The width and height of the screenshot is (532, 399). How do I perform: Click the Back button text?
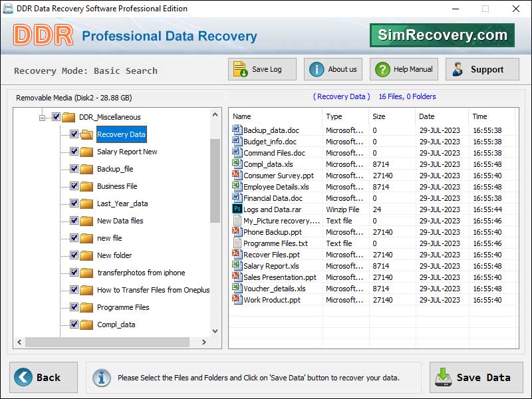(49, 378)
